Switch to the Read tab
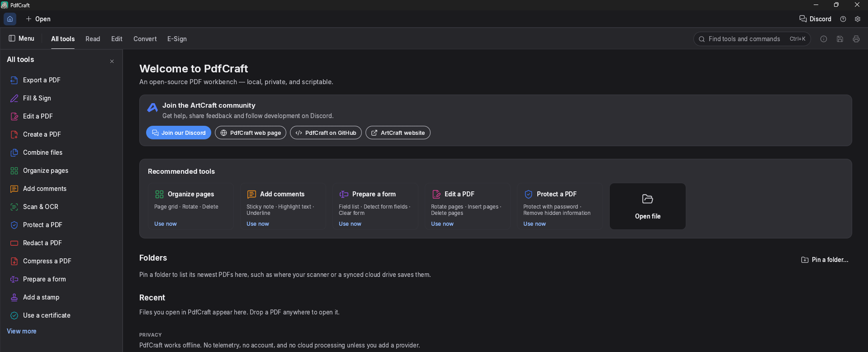This screenshot has width=868, height=352. [93, 39]
